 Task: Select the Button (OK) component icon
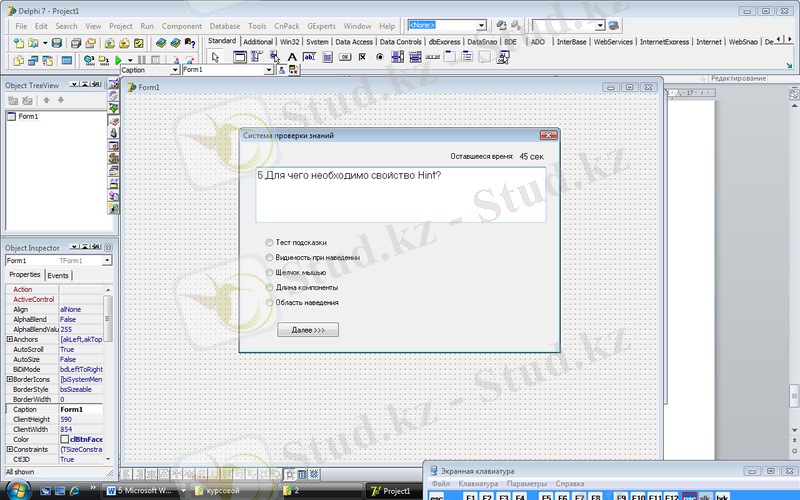pyautogui.click(x=345, y=57)
